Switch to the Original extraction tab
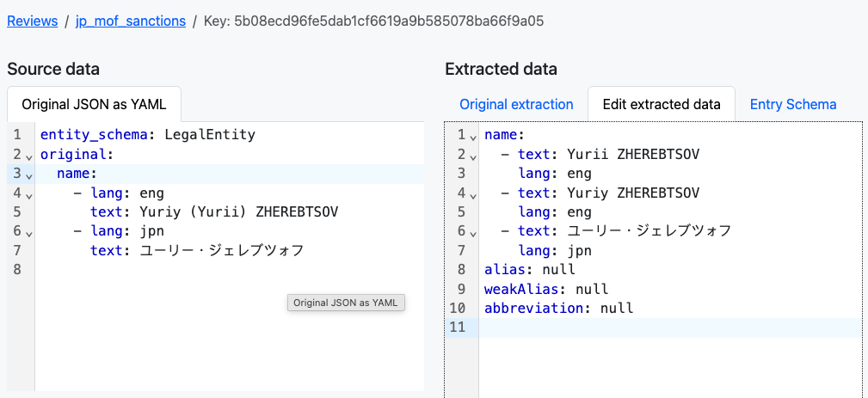The height and width of the screenshot is (398, 868). 516,105
